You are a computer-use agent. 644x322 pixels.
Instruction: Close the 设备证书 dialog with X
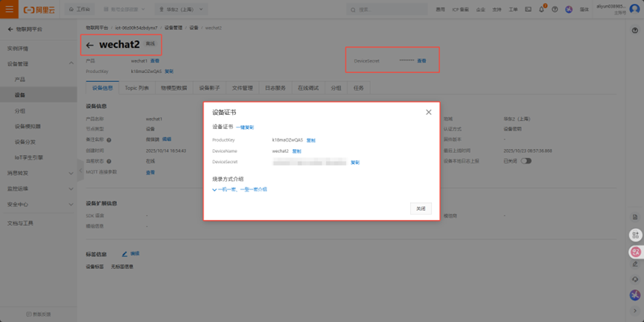click(428, 112)
